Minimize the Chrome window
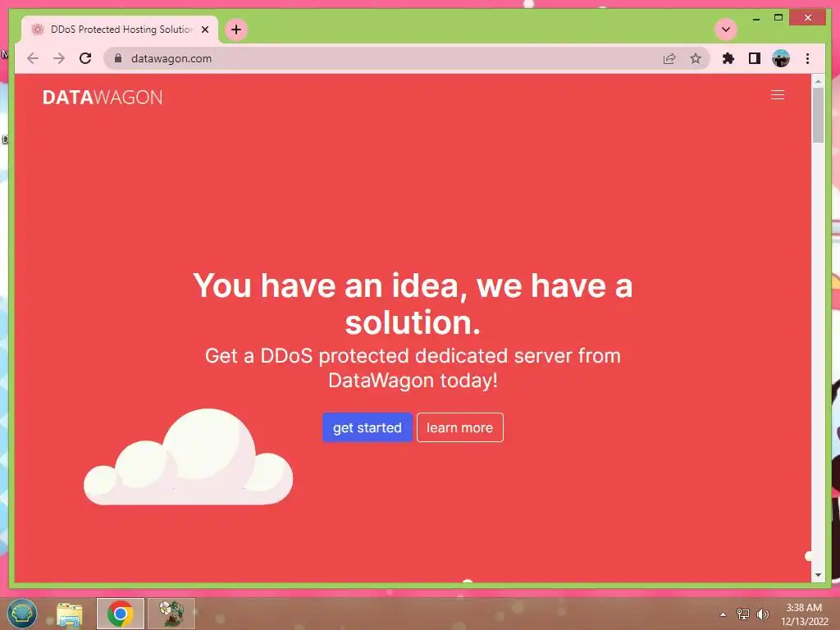840x630 pixels. [756, 18]
